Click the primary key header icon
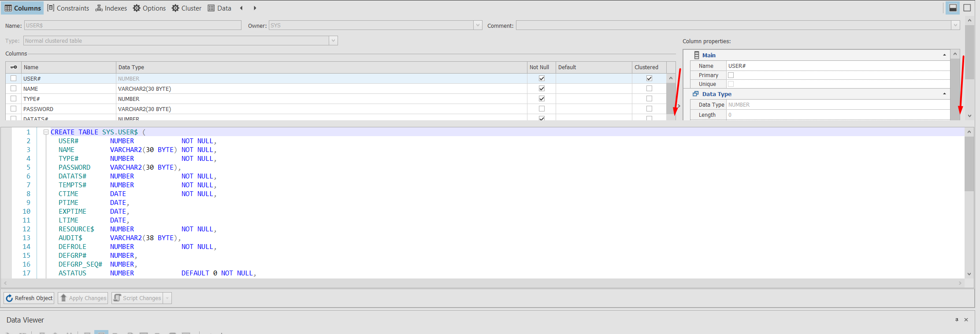Screen dimensions: 980x334 coord(14,67)
